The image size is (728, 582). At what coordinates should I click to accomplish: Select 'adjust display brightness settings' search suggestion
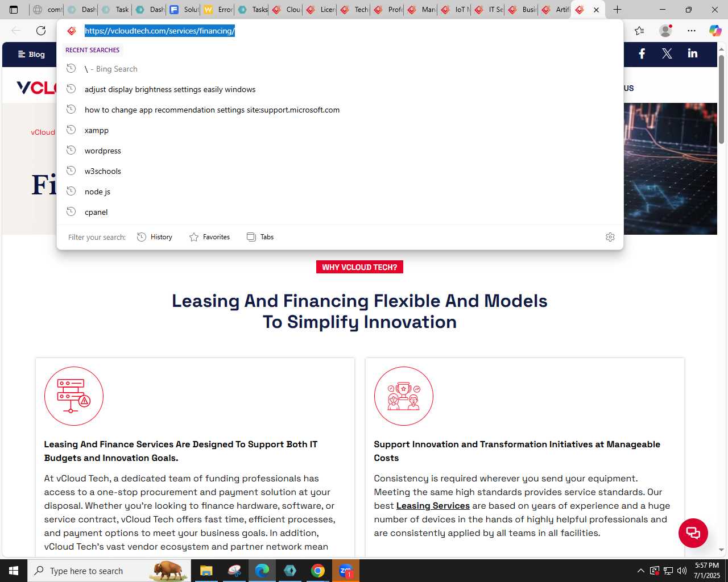click(340, 89)
